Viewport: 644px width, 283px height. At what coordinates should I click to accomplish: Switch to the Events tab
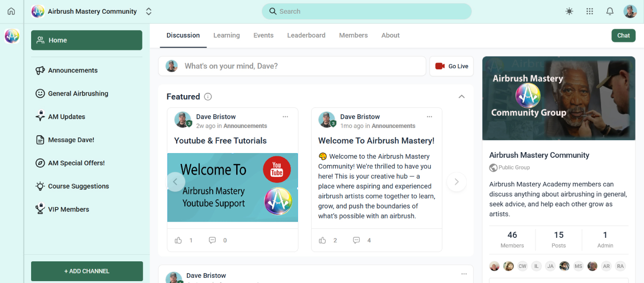click(x=263, y=35)
